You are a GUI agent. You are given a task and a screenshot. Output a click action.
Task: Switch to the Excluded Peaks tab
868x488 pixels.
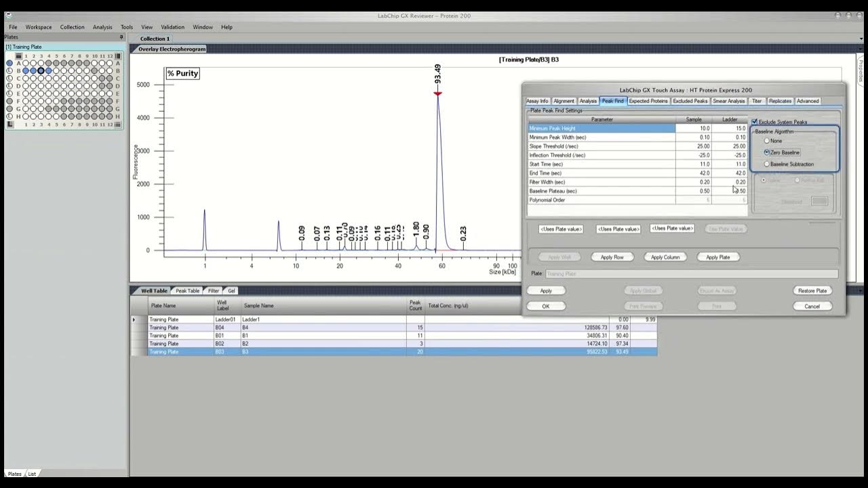click(690, 101)
